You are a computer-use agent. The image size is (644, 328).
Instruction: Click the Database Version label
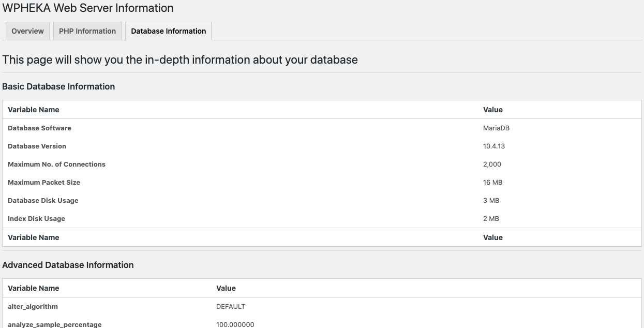[37, 146]
